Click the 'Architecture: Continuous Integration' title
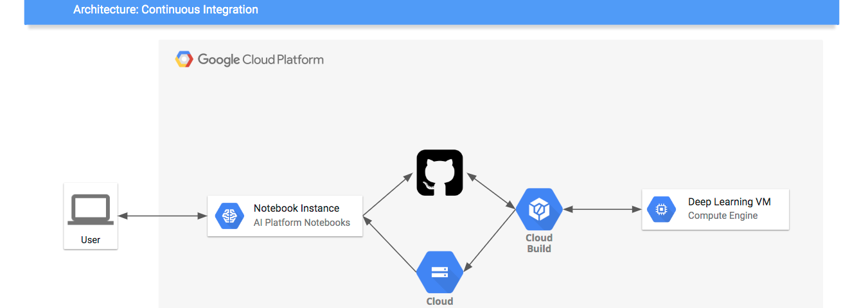The height and width of the screenshot is (308, 868). pos(166,10)
